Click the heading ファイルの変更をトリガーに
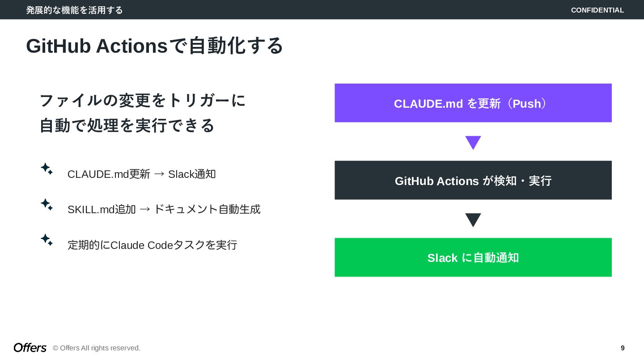 click(143, 100)
